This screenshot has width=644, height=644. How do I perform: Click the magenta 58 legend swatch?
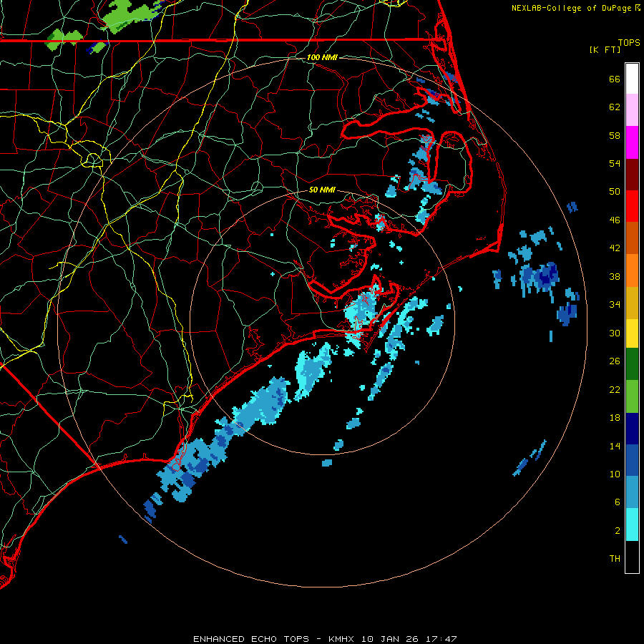632,142
